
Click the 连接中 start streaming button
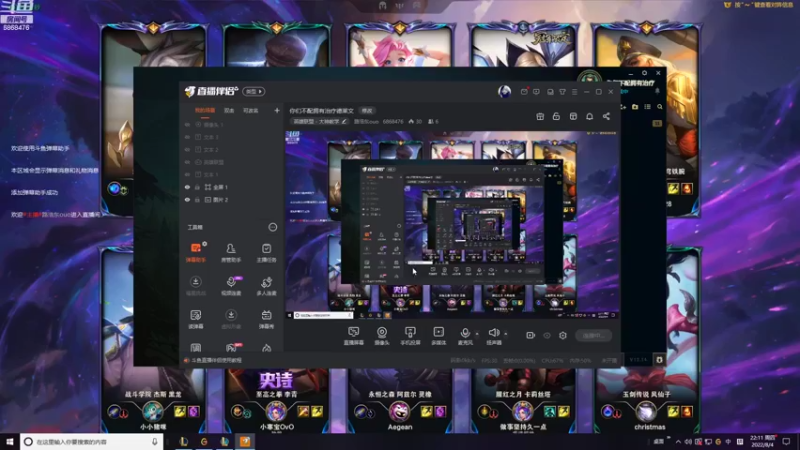point(593,335)
